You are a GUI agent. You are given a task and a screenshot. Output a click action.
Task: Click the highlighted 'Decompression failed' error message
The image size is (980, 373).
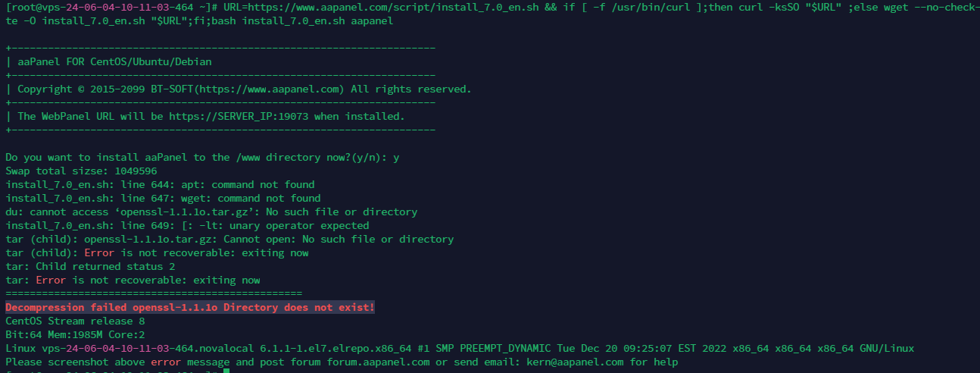190,308
